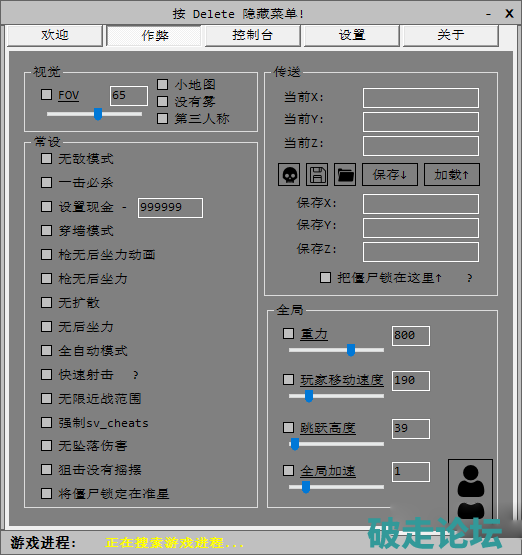Screen dimensions: 522x555
Task: Open the 关于 tab
Action: click(451, 35)
